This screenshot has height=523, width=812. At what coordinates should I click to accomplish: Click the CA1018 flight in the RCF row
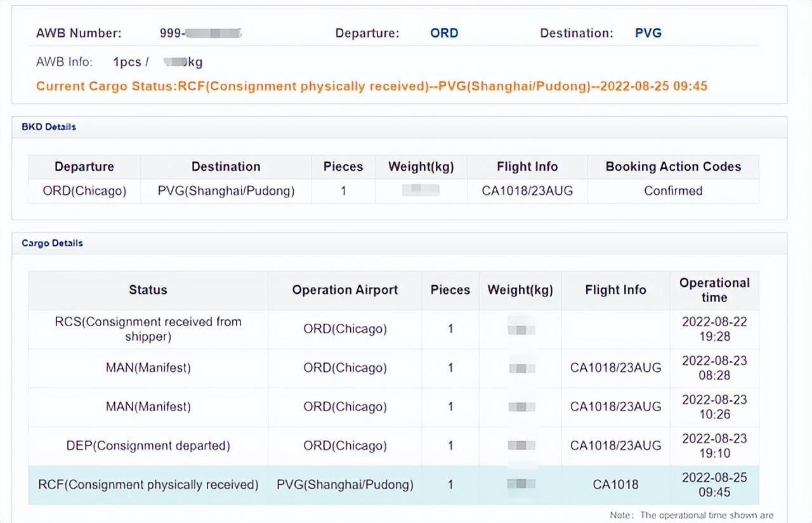click(x=615, y=485)
